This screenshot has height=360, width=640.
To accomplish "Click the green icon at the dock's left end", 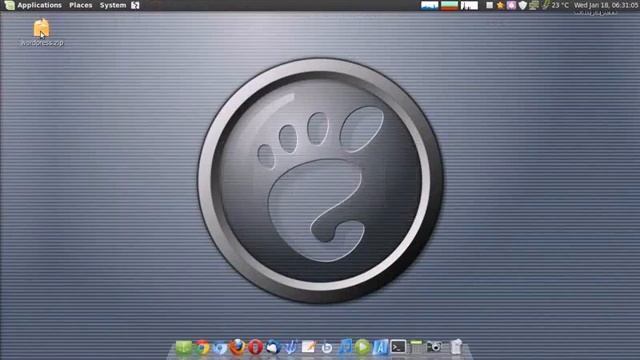I will [x=184, y=347].
